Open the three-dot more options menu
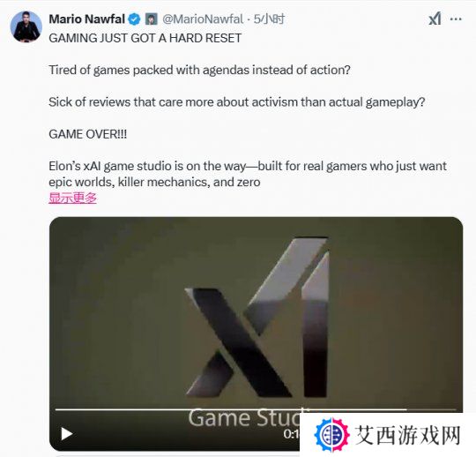The height and width of the screenshot is (457, 476). click(x=456, y=19)
